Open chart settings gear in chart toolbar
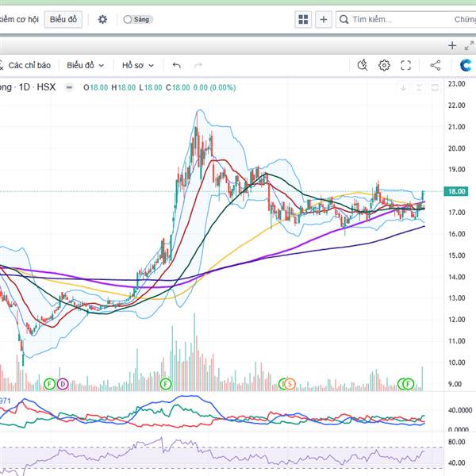 point(384,65)
